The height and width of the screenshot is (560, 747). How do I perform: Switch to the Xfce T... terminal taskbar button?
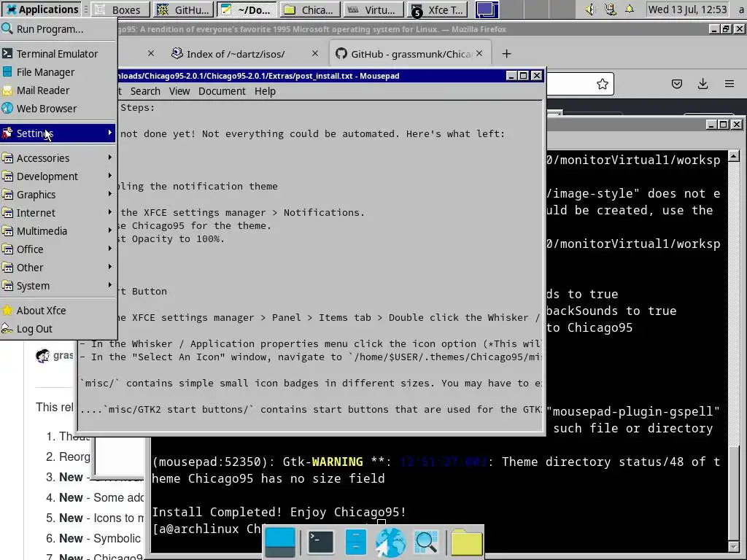[x=438, y=9]
